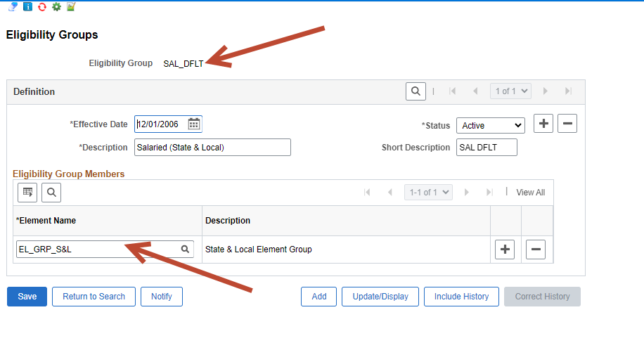The height and width of the screenshot is (343, 644).
Task: Click the red refresh arrows icon
Action: pos(42,6)
